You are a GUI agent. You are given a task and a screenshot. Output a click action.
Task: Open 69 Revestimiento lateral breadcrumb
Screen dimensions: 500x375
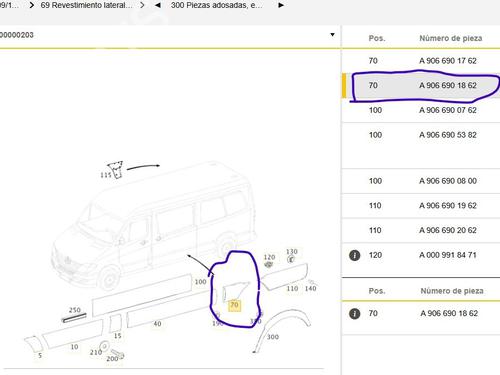tap(86, 5)
